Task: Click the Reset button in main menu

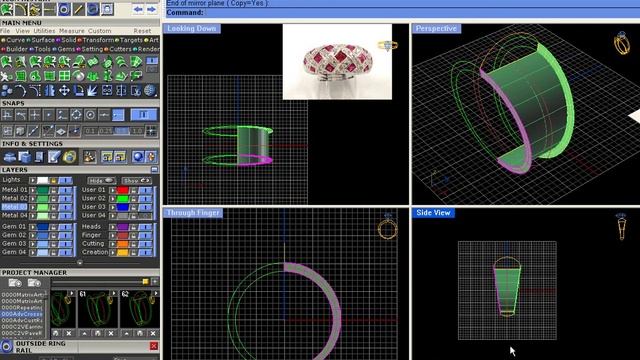Action: [x=142, y=31]
